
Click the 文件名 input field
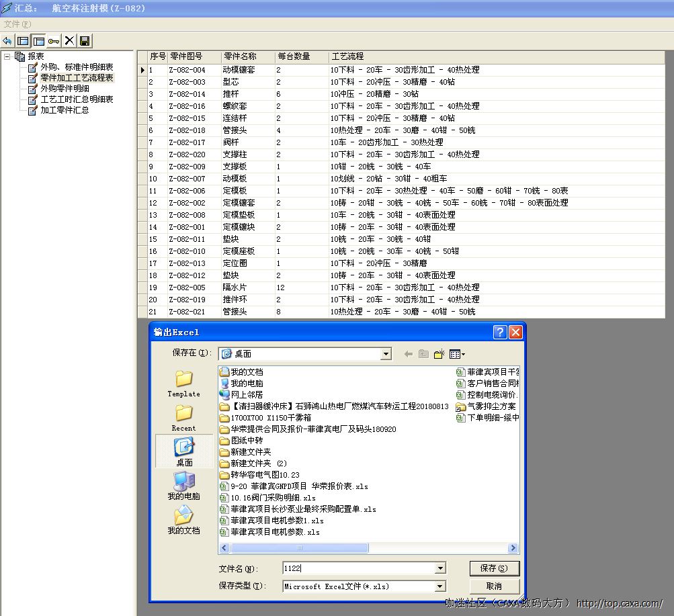(360, 568)
